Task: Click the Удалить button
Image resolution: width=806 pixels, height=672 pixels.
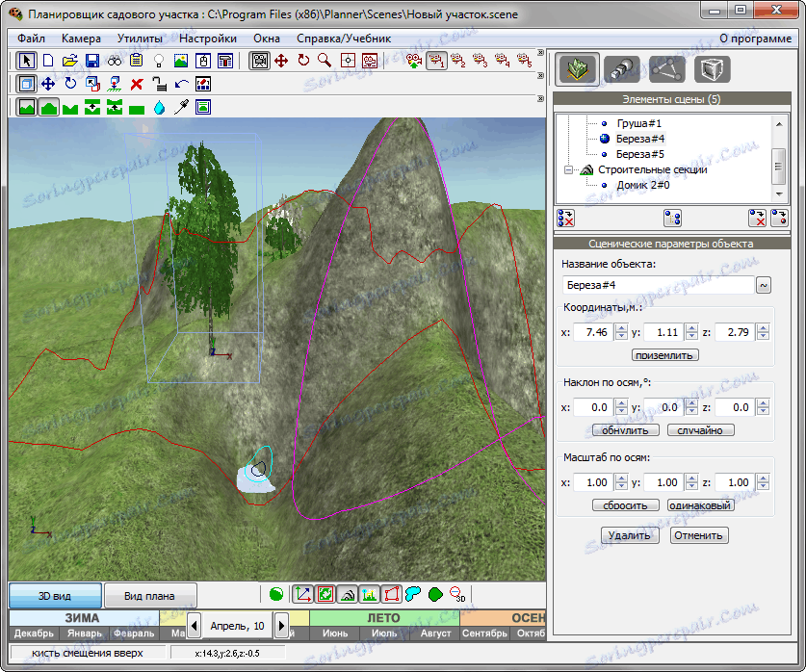Action: pos(631,535)
